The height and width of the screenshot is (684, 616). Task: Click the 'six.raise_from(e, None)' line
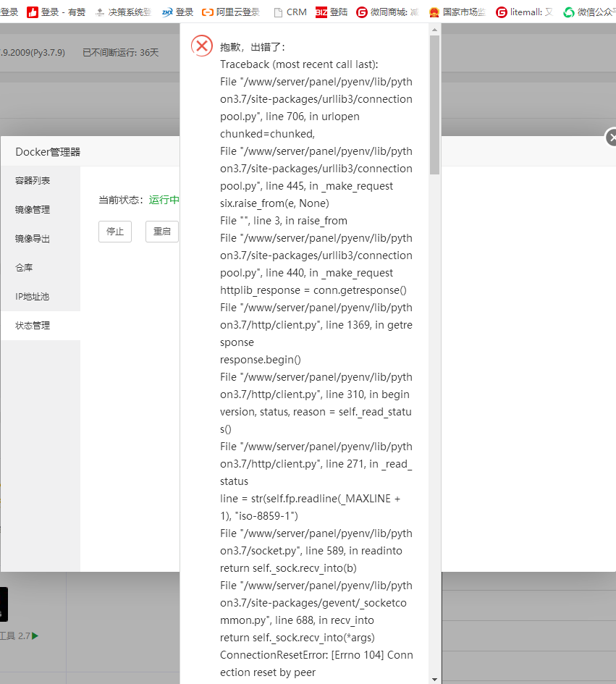click(274, 203)
